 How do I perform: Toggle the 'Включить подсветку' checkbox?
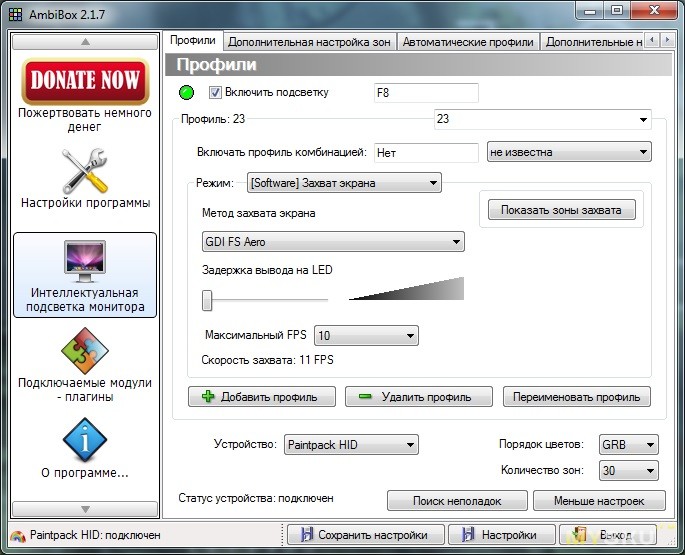215,93
